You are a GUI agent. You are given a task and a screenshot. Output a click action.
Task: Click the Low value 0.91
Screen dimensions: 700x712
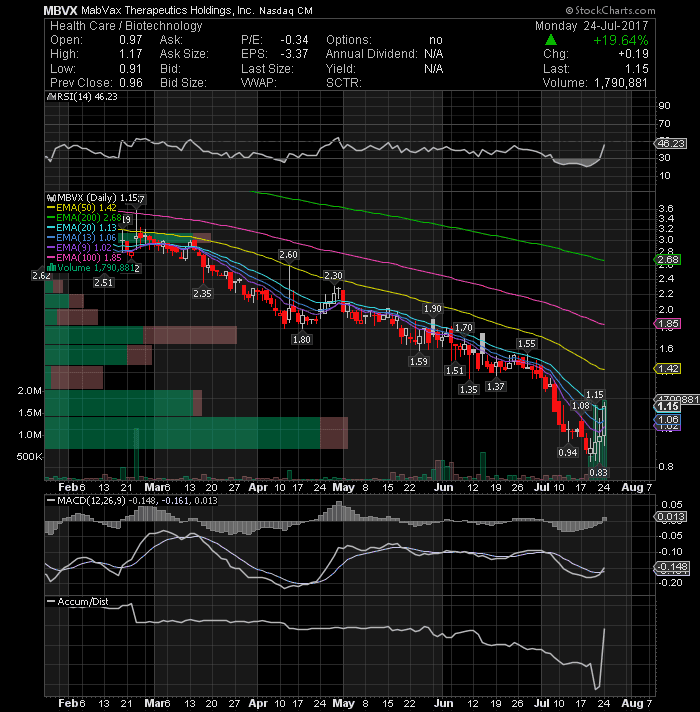[x=131, y=69]
